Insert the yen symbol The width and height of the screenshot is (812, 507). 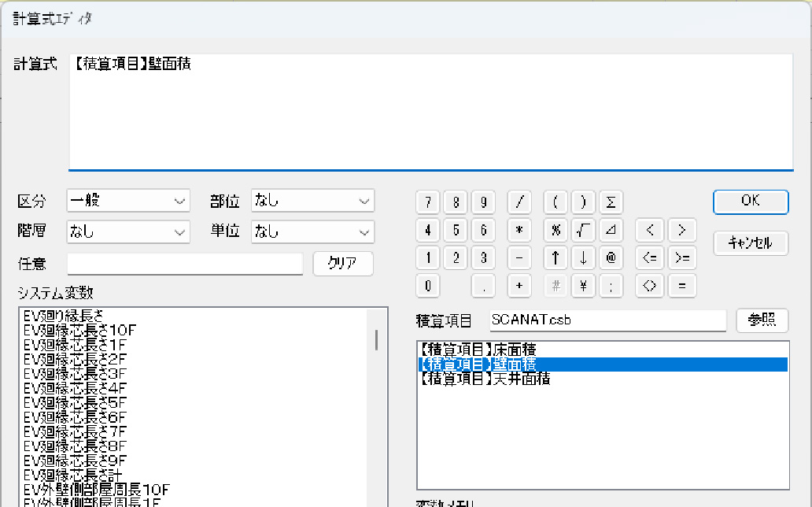583,286
